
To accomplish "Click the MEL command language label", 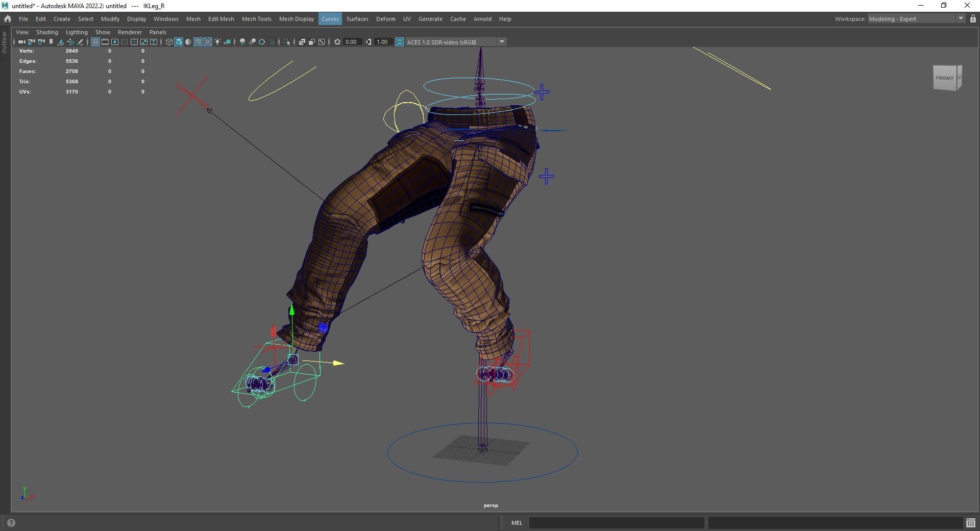I will click(x=517, y=523).
